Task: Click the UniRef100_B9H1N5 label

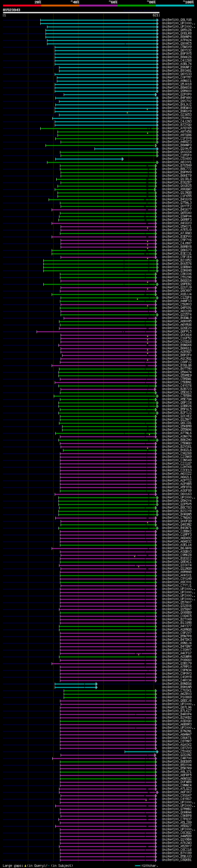Action: point(176,687)
